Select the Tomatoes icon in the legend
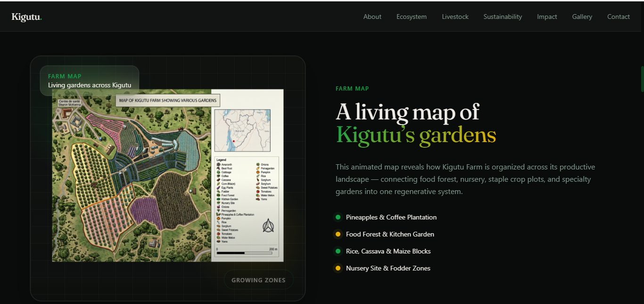The width and height of the screenshot is (644, 304). coord(218,234)
